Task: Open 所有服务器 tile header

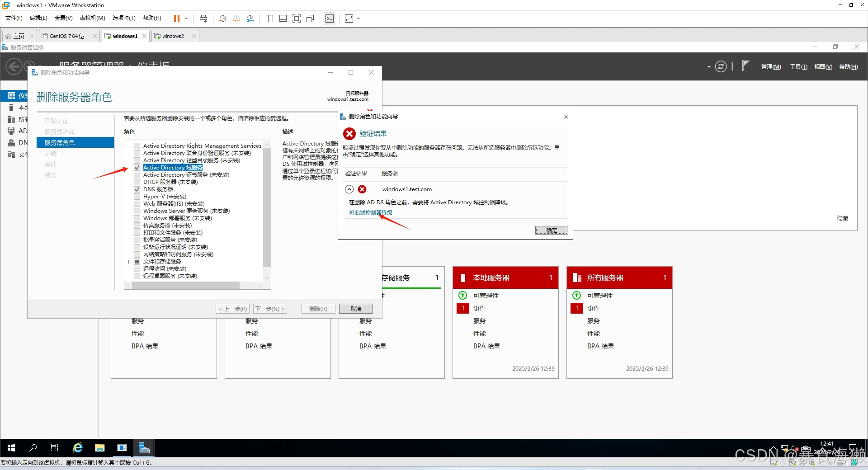Action: coord(619,277)
